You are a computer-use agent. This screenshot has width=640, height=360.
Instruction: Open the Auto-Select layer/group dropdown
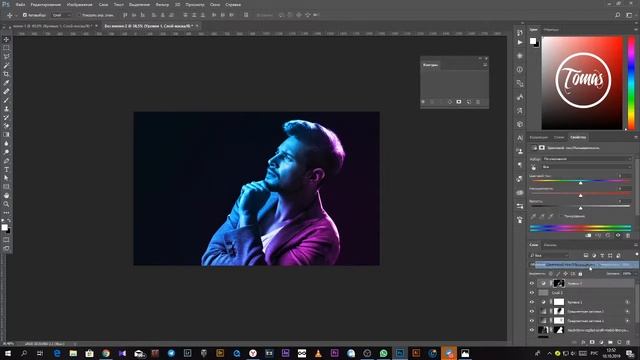61,15
